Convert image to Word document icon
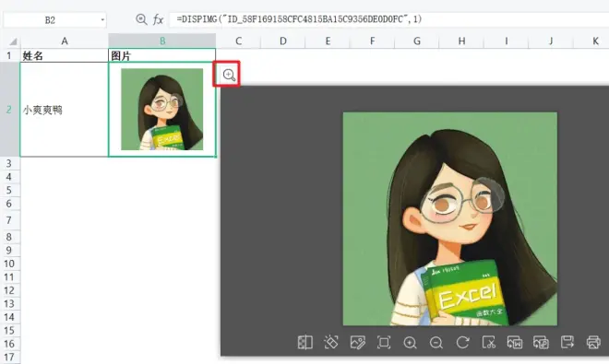This screenshot has height=364, width=609. click(x=515, y=342)
